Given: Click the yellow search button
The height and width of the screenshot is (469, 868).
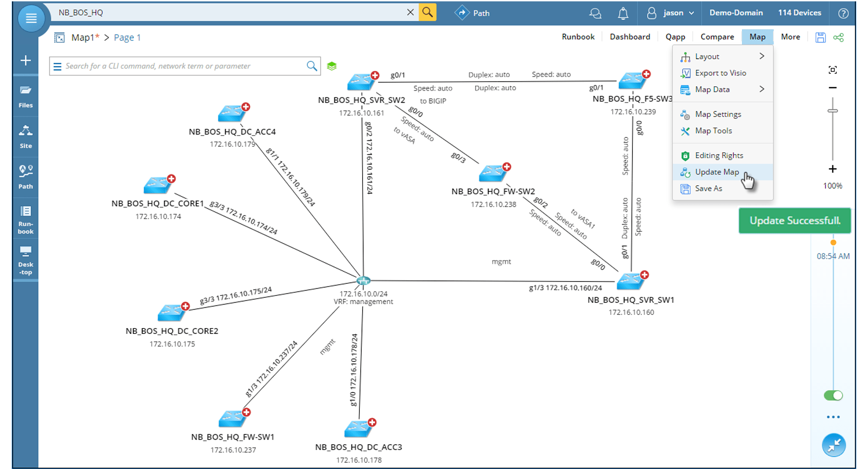Looking at the screenshot, I should point(427,12).
